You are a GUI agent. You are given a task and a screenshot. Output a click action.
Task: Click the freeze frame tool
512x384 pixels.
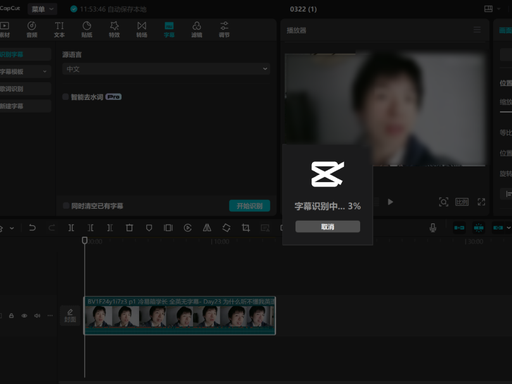pos(168,228)
